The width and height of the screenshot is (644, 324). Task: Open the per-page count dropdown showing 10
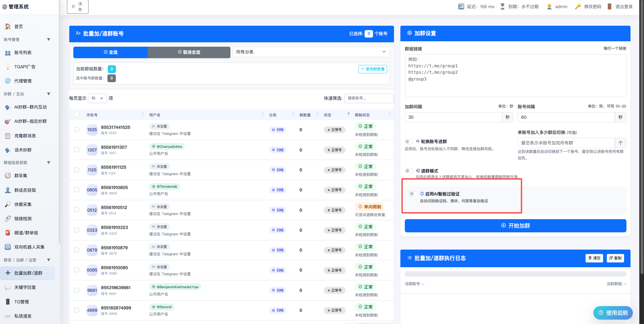click(97, 98)
